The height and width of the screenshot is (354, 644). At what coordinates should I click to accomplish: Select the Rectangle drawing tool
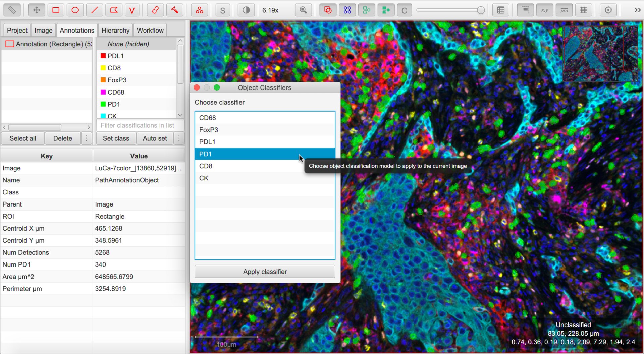56,10
